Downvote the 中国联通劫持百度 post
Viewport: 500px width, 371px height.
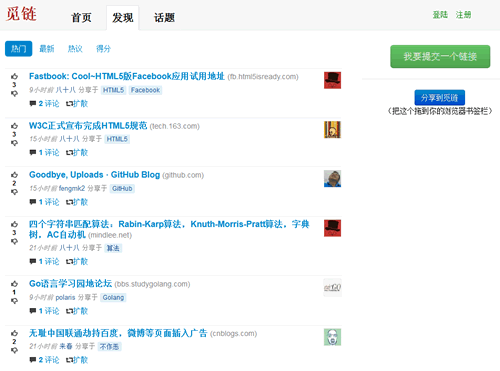14,350
